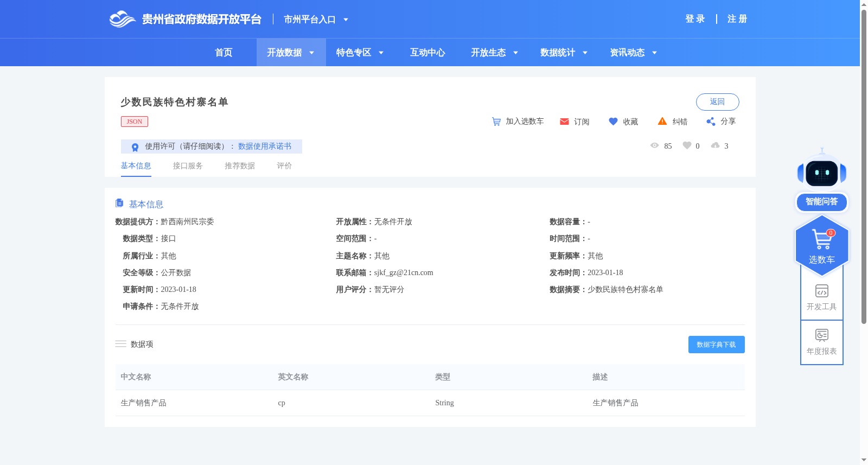The height and width of the screenshot is (465, 868).
Task: Expand the 资讯动态 menu arrow
Action: click(x=655, y=53)
